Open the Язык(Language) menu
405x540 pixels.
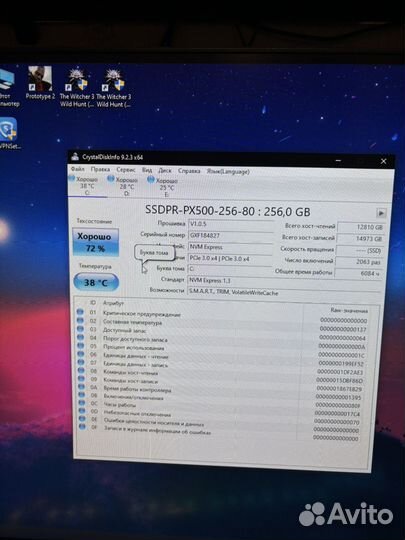click(228, 171)
